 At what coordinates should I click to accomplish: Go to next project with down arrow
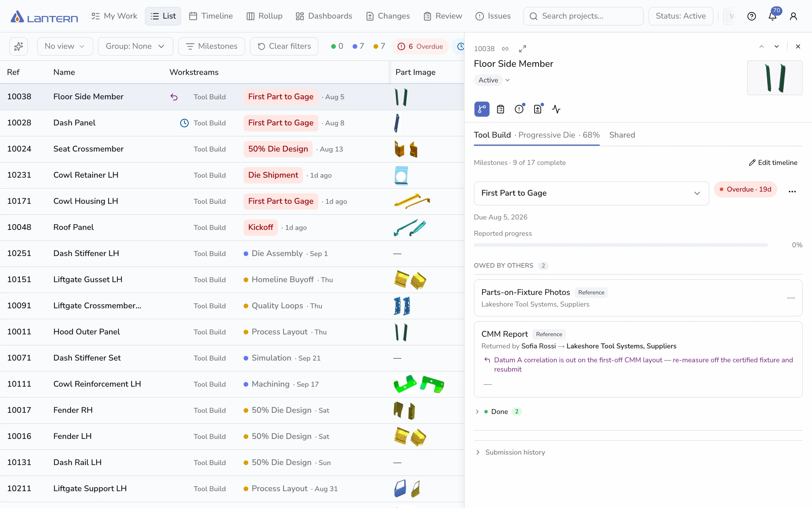coord(776,46)
